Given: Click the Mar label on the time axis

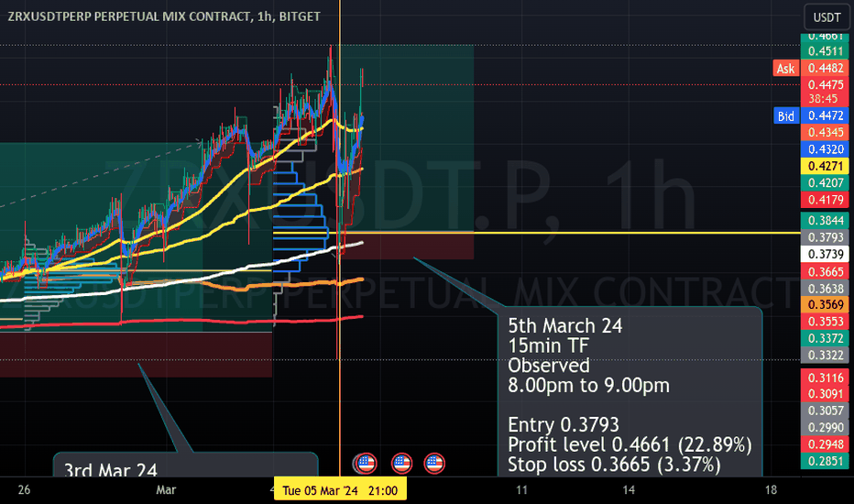Looking at the screenshot, I should tap(166, 490).
